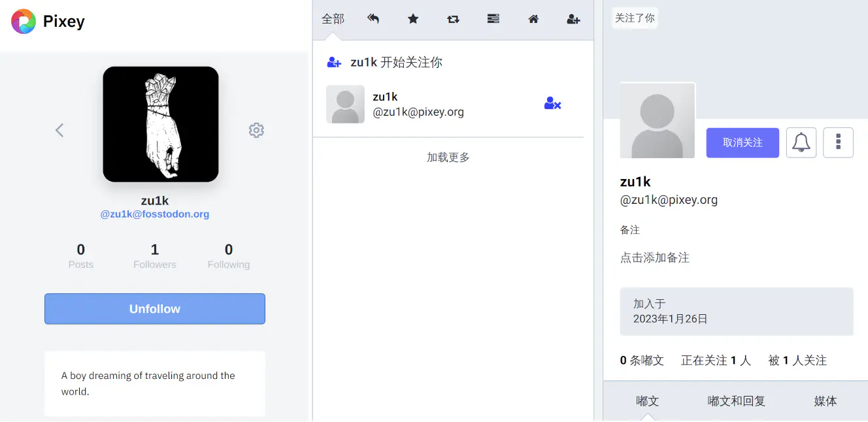Load more notifications via 加载更多

[x=448, y=157]
